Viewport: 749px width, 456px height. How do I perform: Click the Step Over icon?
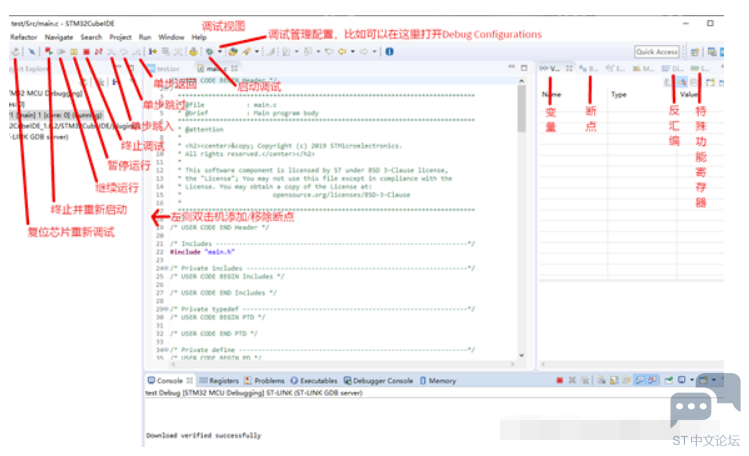[124, 52]
